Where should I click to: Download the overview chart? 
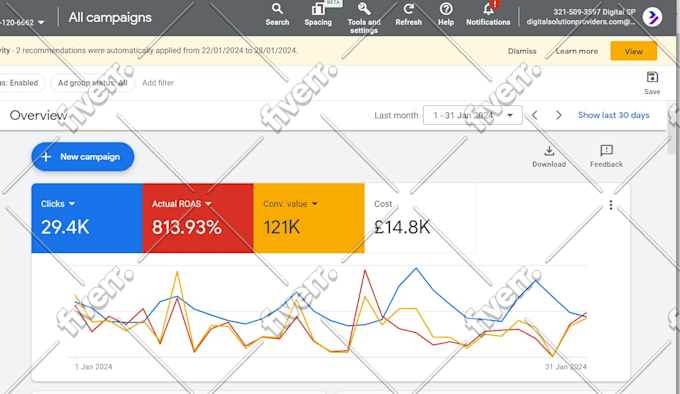[x=549, y=157]
